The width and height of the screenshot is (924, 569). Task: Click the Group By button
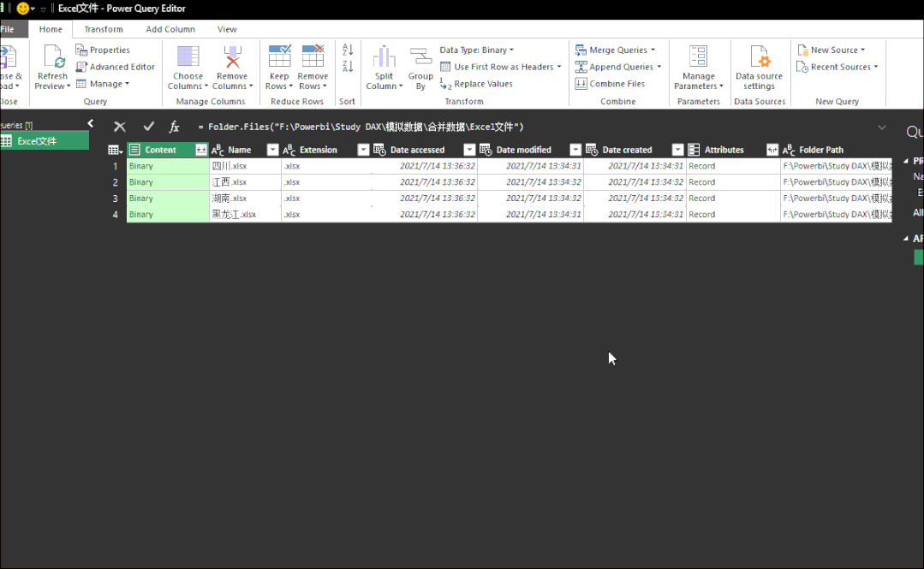click(420, 68)
